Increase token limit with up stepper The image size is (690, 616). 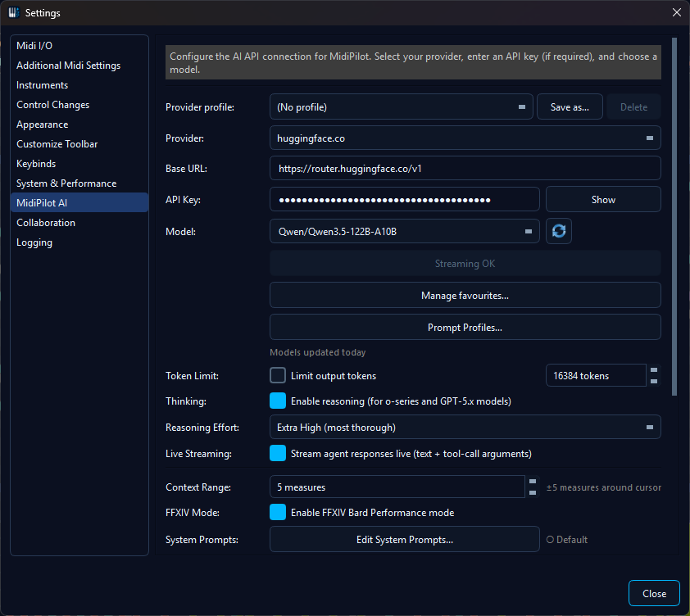[653, 370]
